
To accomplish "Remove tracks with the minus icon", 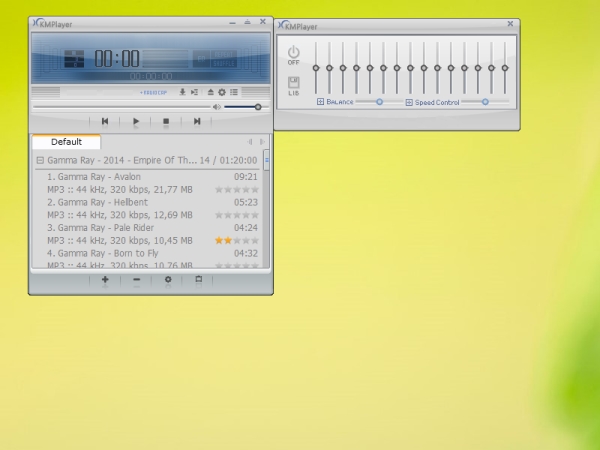I will 137,280.
